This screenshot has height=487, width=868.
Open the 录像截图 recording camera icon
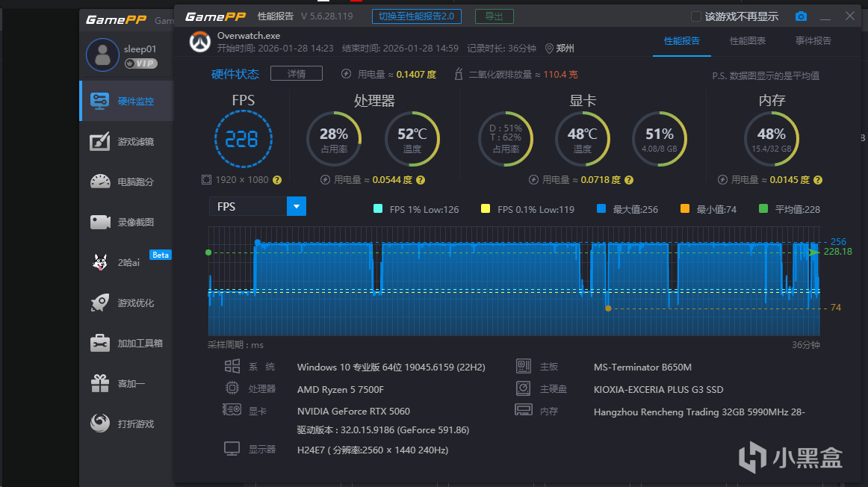[x=100, y=222]
